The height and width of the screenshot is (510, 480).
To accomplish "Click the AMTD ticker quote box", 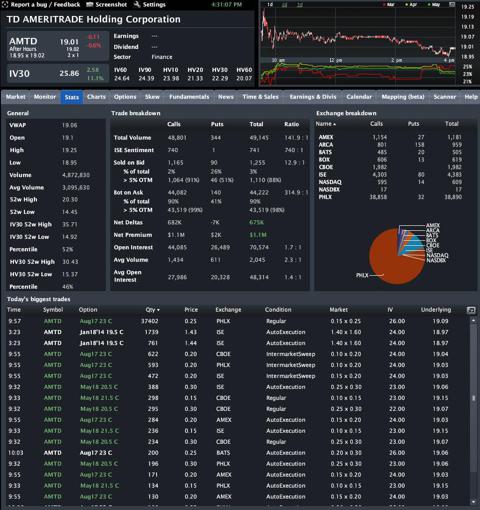I will pyautogui.click(x=58, y=46).
